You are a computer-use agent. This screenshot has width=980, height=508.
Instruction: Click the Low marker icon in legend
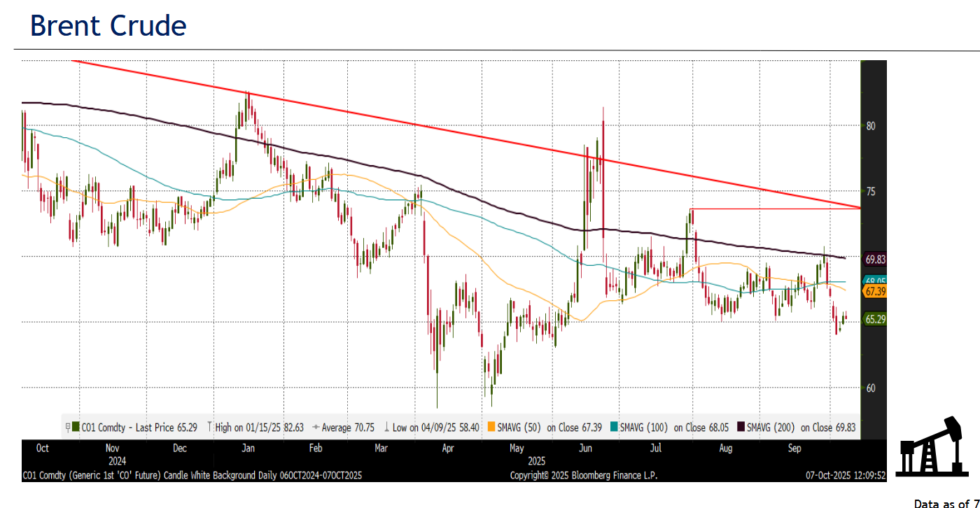pos(387,427)
